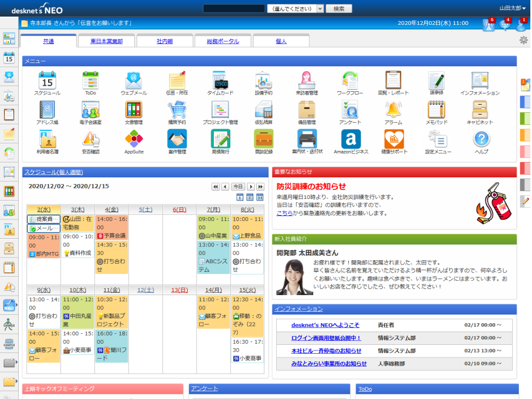Open the ウェブメール (Webmail) icon
The height and width of the screenshot is (399, 532).
click(134, 81)
